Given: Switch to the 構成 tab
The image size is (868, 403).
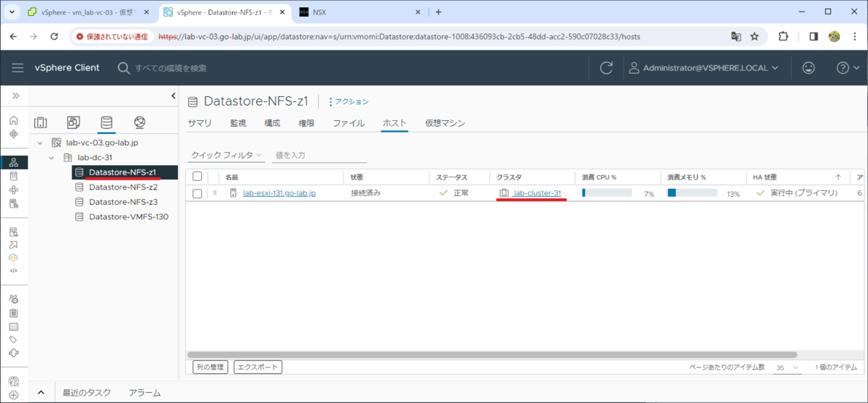Looking at the screenshot, I should [272, 123].
